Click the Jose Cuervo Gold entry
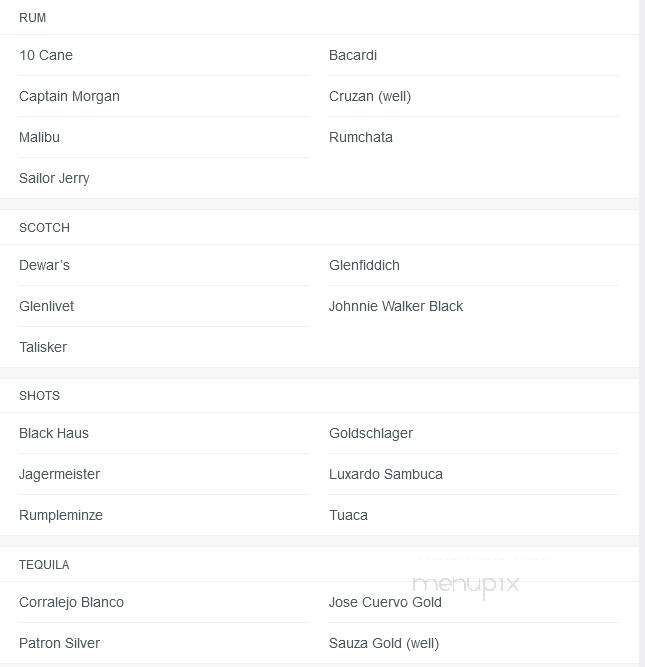 pyautogui.click(x=385, y=602)
